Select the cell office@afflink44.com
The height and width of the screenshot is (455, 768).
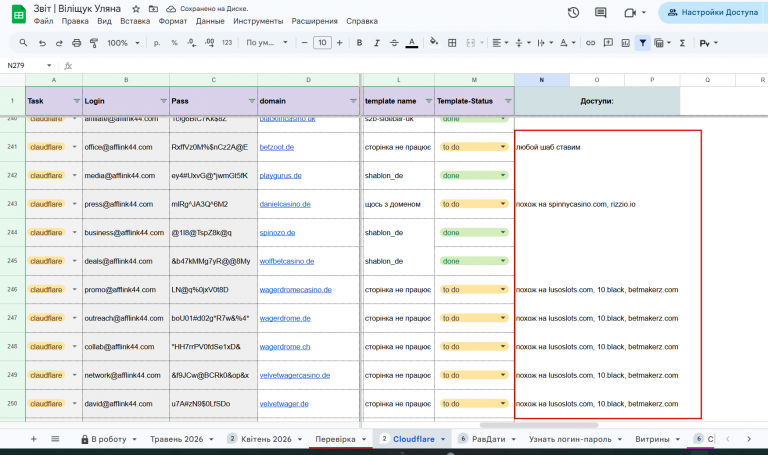point(126,147)
